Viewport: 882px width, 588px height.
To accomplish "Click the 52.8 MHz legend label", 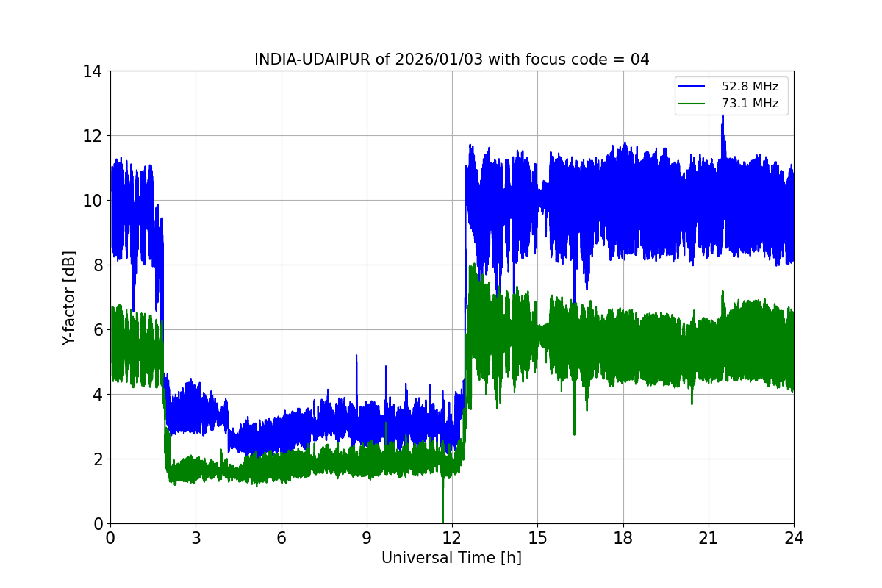I will pyautogui.click(x=750, y=87).
